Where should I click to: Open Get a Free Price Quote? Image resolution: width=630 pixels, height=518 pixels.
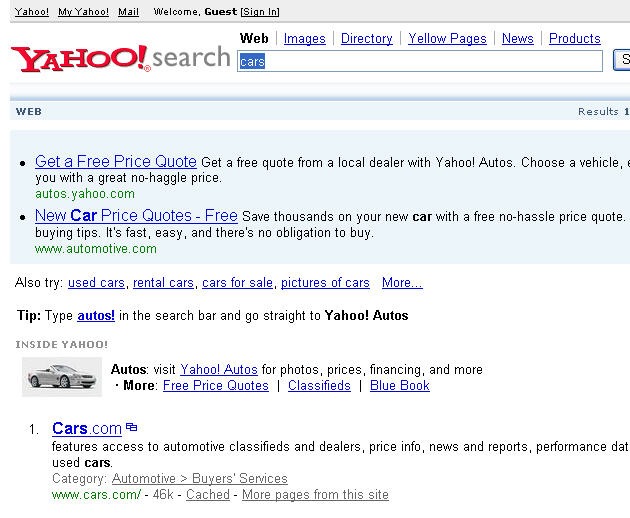116,162
